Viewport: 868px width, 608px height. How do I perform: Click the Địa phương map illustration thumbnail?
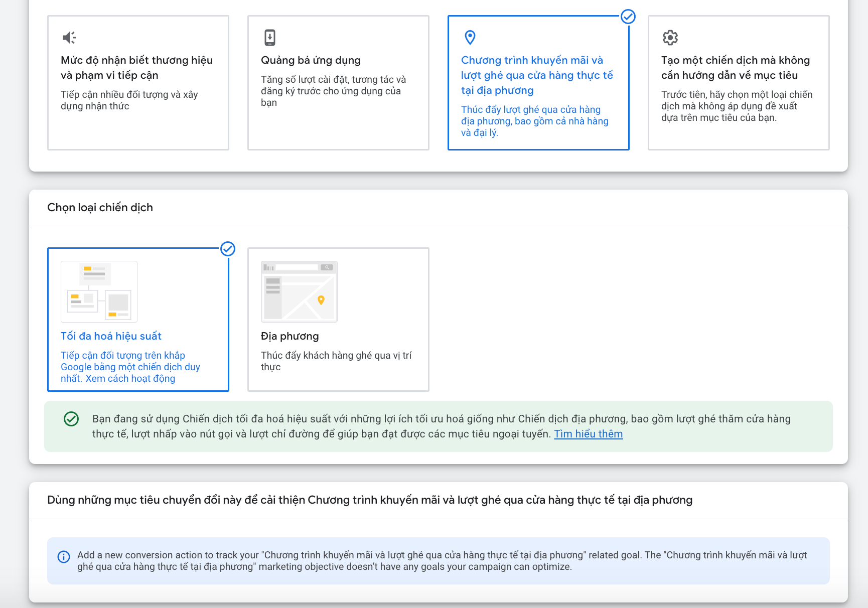pos(299,291)
